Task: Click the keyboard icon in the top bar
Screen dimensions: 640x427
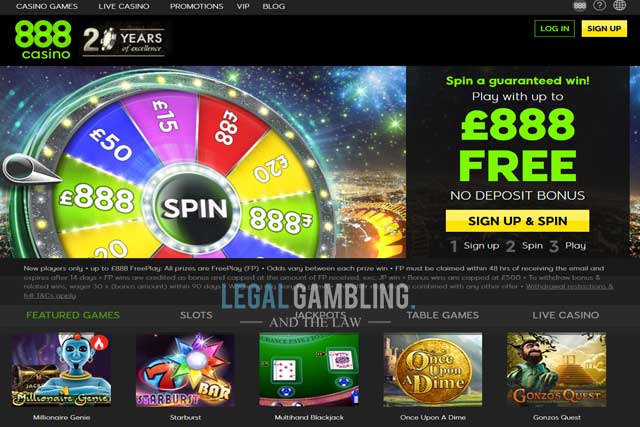Action: (580, 6)
